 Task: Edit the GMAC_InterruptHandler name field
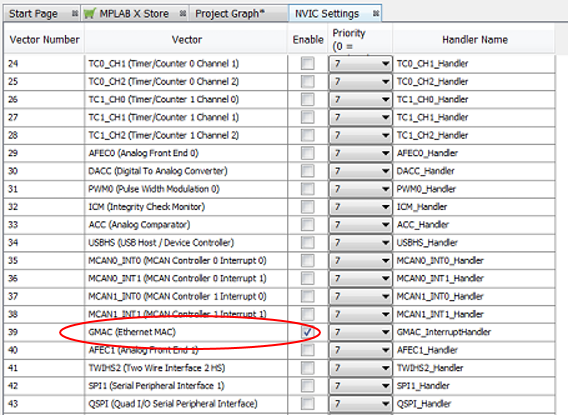point(474,332)
